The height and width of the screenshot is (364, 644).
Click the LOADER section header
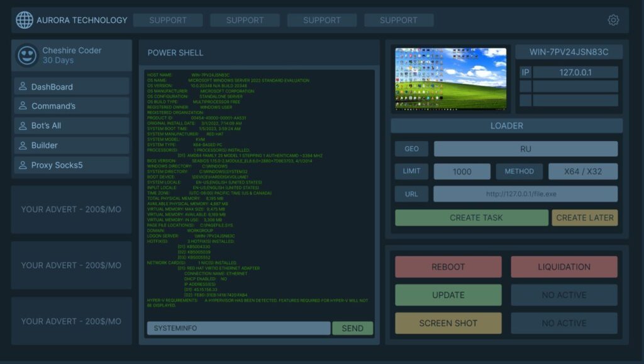(x=506, y=126)
